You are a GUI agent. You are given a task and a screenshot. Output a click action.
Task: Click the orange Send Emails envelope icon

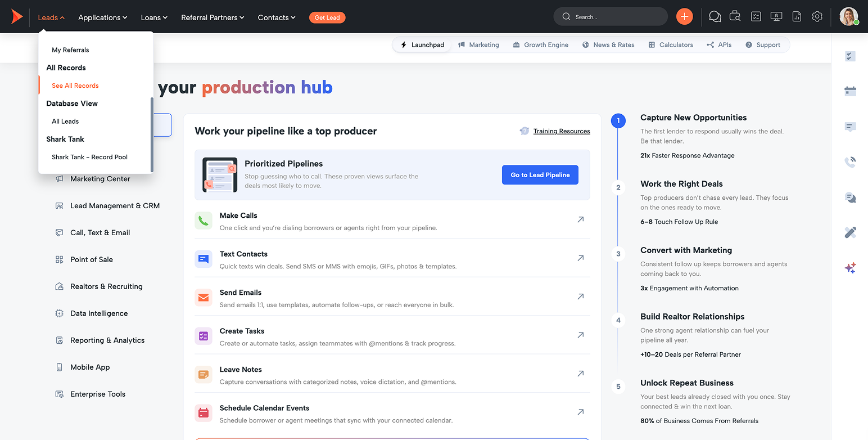point(204,298)
